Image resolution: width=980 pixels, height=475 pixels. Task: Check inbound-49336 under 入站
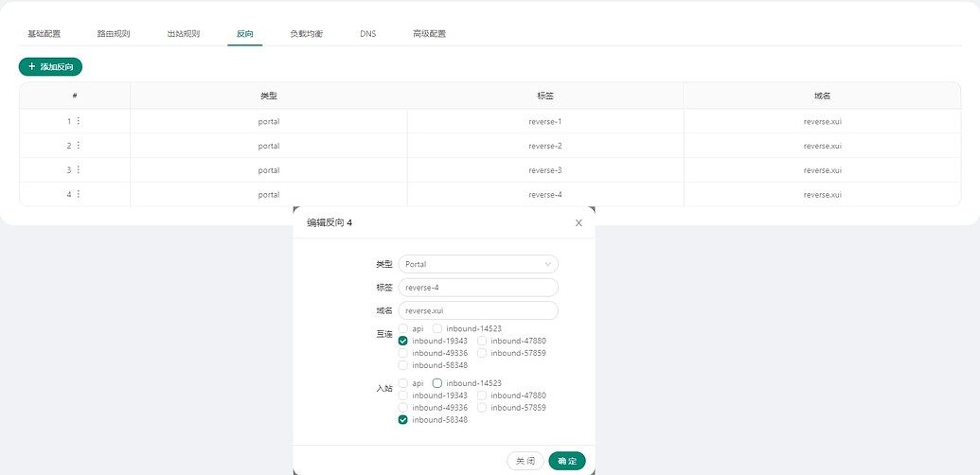coord(403,408)
